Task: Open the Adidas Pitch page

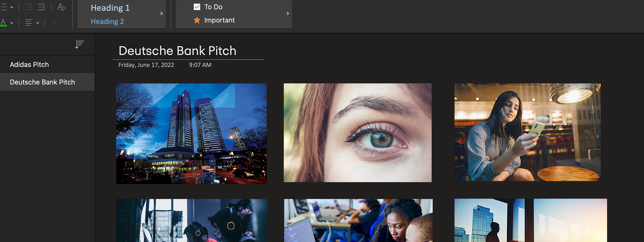Action: 47,65
